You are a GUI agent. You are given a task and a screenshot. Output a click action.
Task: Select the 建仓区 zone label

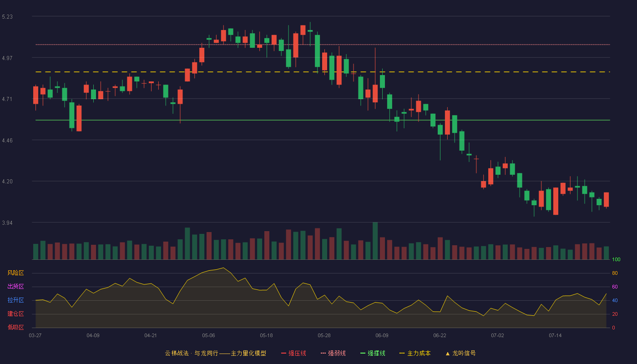(x=16, y=314)
